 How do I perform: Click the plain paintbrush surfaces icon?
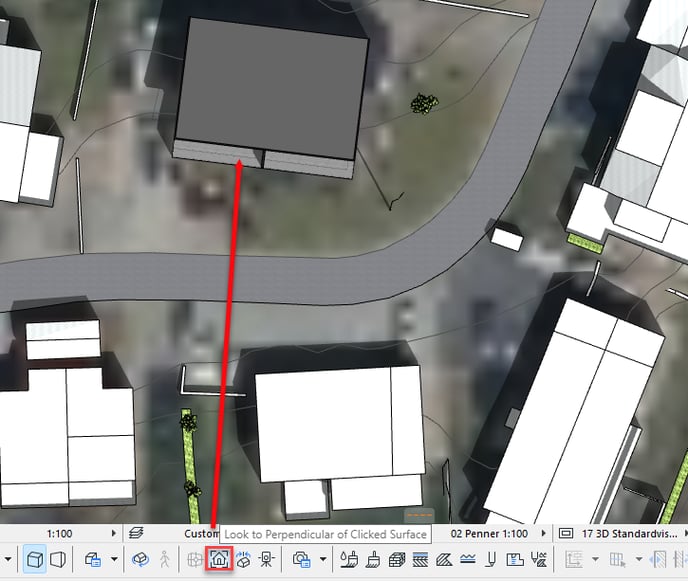[x=373, y=559]
